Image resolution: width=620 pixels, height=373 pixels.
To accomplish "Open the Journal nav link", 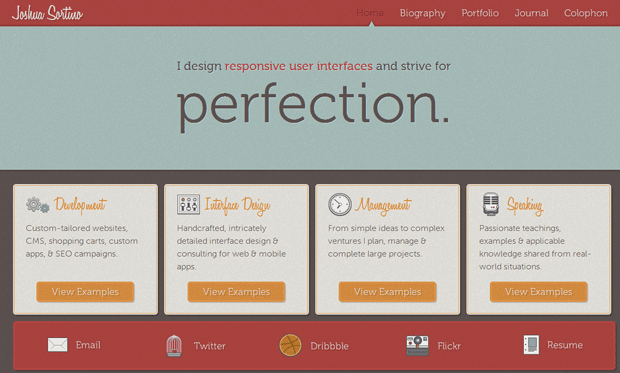I will pyautogui.click(x=531, y=13).
